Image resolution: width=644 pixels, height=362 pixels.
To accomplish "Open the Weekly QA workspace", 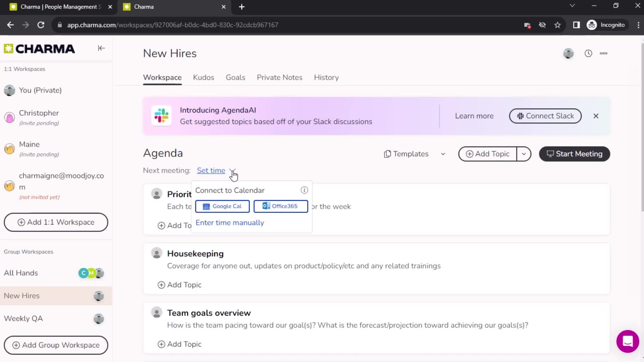I will 56,318.
